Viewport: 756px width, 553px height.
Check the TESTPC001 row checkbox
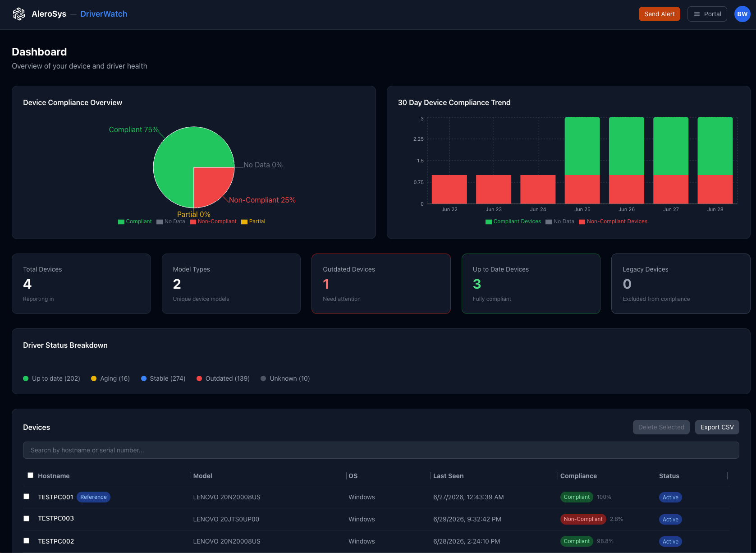[27, 497]
